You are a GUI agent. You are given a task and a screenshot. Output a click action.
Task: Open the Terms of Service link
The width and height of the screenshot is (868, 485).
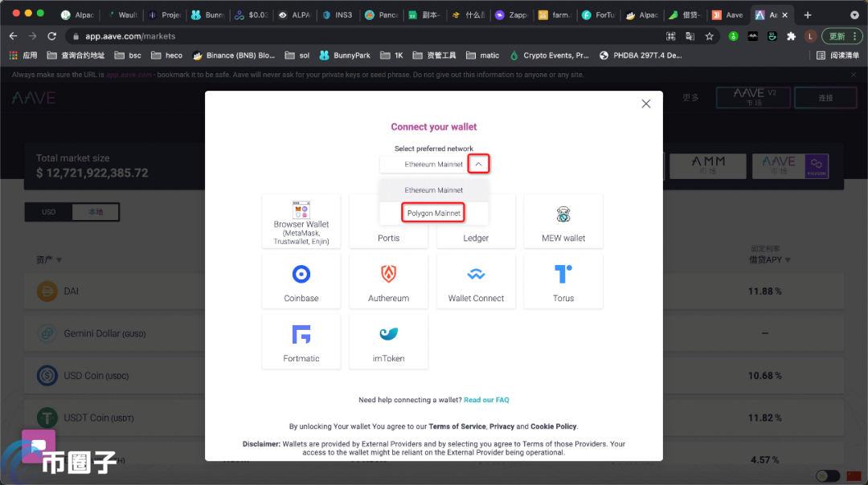tap(457, 426)
